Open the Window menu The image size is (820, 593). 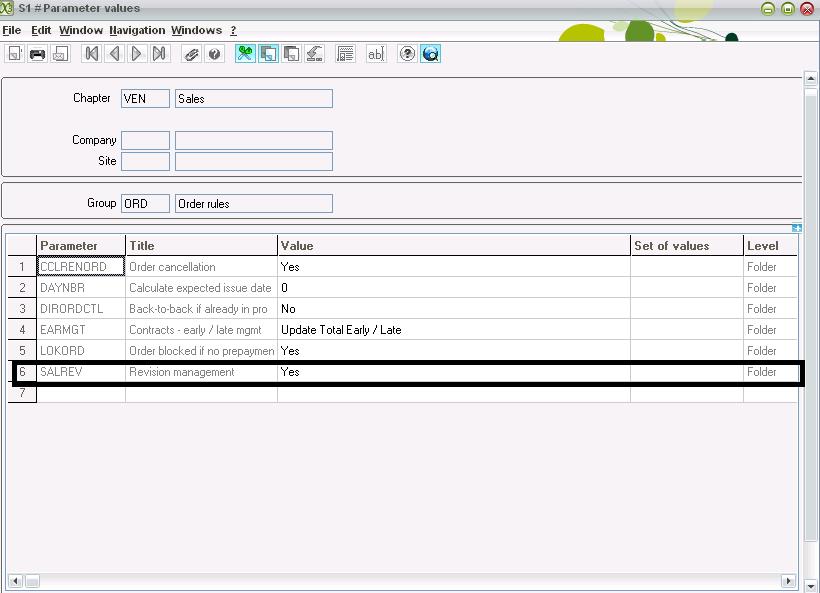click(81, 30)
